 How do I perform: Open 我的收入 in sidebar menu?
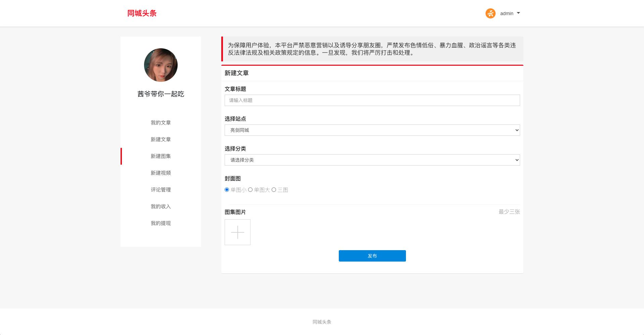pos(160,207)
